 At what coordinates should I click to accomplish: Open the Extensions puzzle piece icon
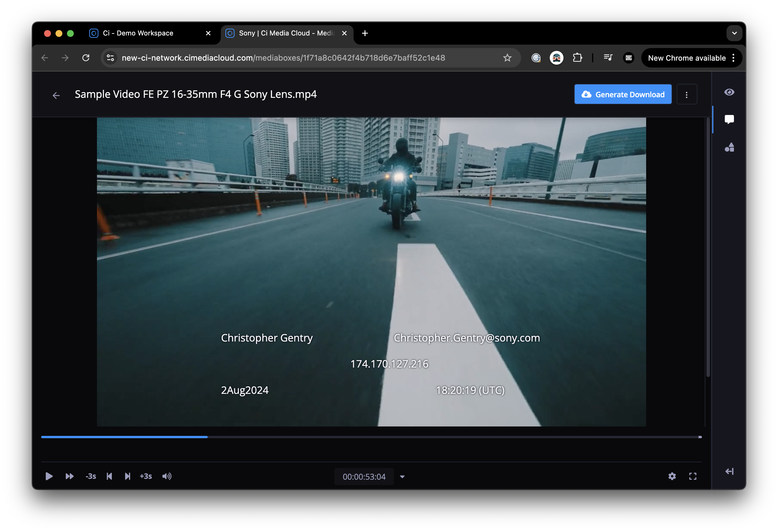click(x=577, y=57)
